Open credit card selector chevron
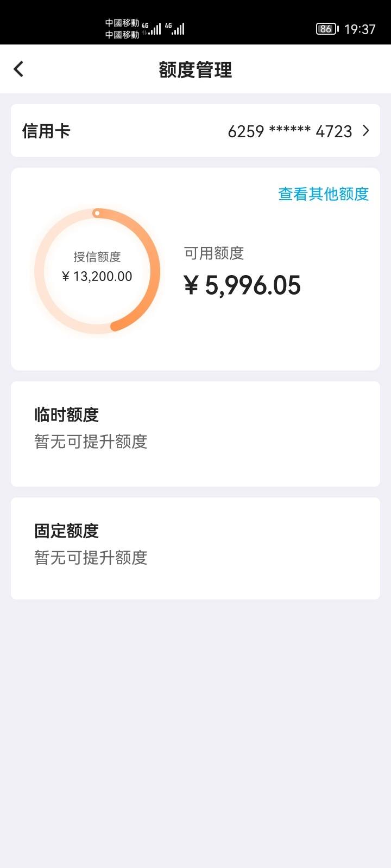391x868 pixels. tap(366, 131)
